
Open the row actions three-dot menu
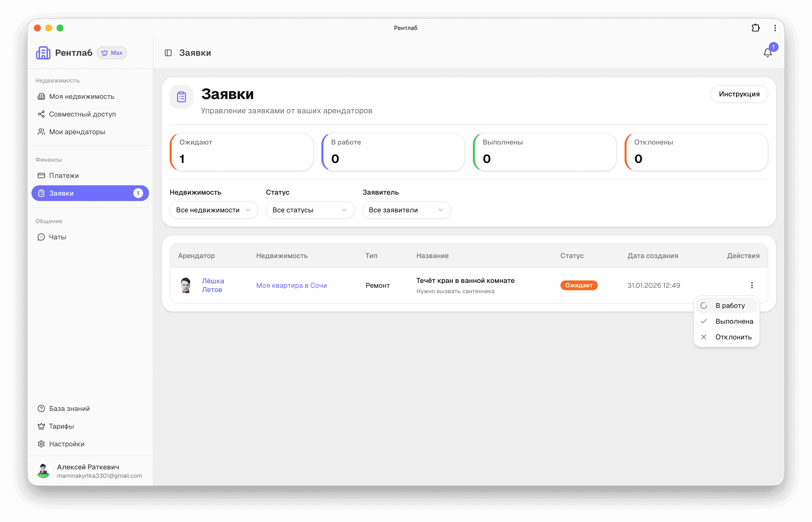coord(752,285)
